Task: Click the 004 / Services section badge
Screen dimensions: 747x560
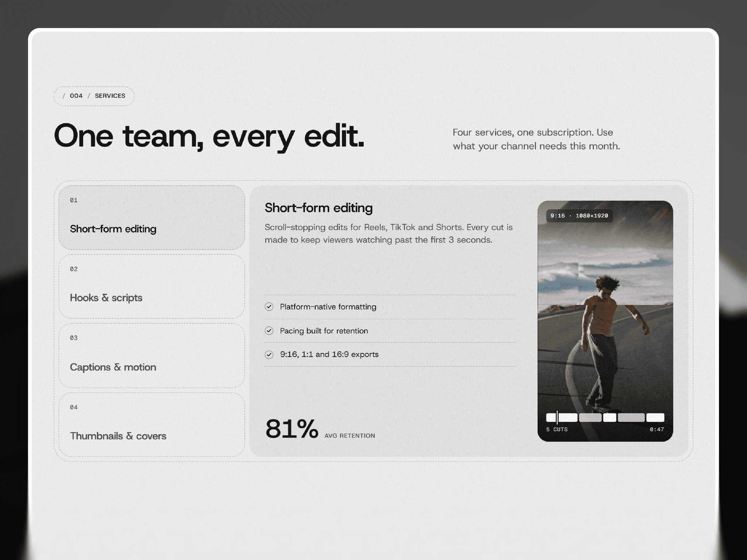Action: 94,96
